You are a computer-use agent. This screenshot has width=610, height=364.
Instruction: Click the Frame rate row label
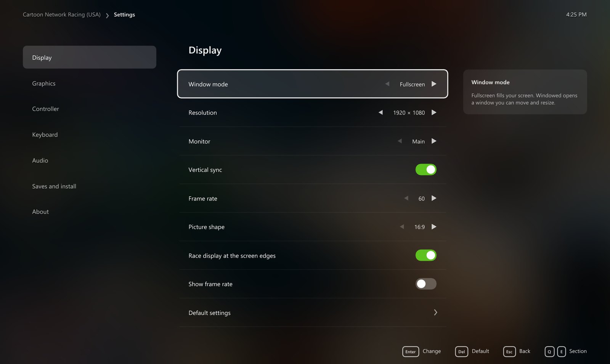pyautogui.click(x=203, y=199)
